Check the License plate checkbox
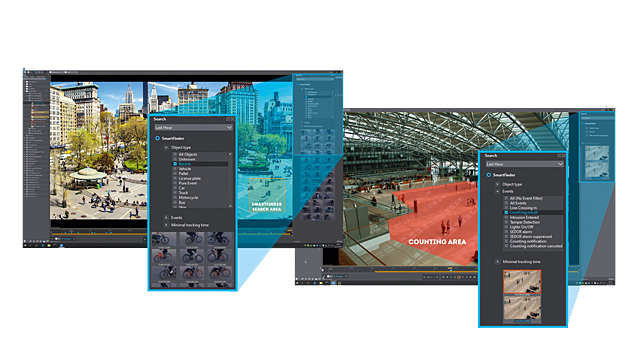This screenshot has height=360, width=640. point(175,178)
